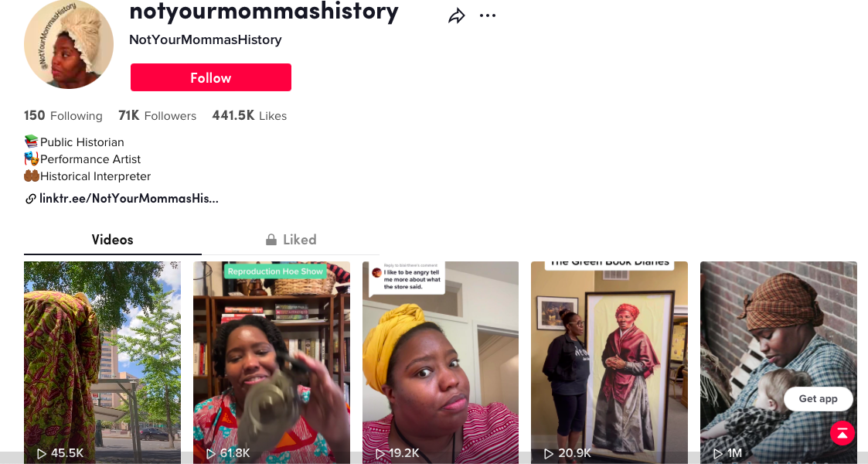Viewport: 868px width, 464px height.
Task: Click the red scroll-to-top icon
Action: (x=842, y=434)
